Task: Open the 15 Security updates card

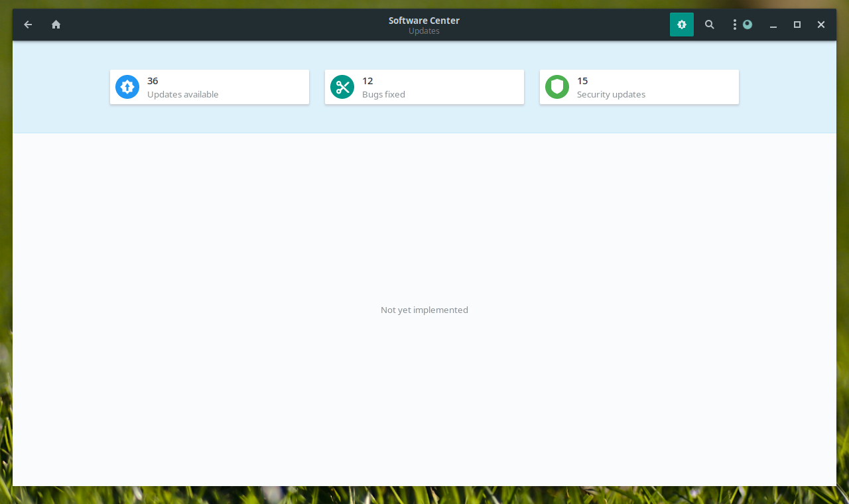Action: (639, 87)
